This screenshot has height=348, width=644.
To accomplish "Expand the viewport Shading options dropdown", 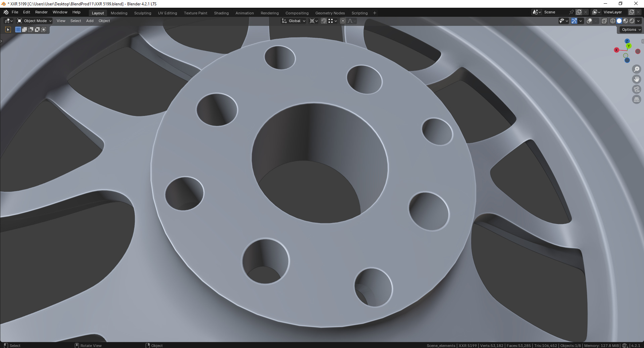I will [638, 21].
